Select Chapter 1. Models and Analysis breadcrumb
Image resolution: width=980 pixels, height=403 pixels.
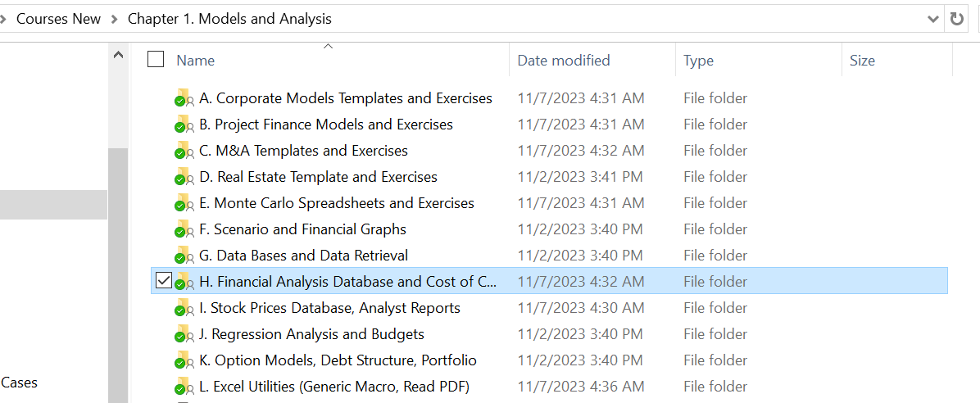click(229, 19)
